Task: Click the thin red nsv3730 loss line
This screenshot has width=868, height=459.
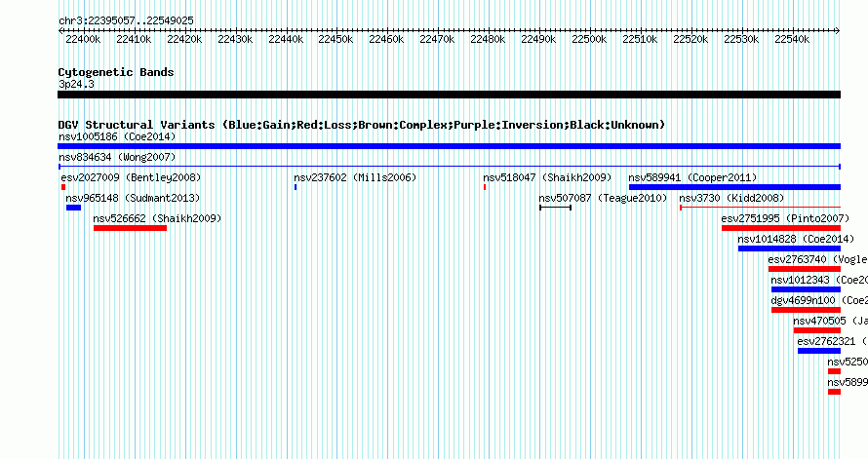Action: click(x=760, y=208)
